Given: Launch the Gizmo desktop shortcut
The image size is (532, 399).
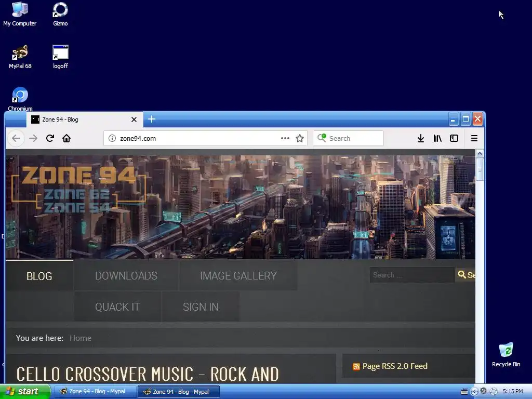Looking at the screenshot, I should click(x=60, y=14).
